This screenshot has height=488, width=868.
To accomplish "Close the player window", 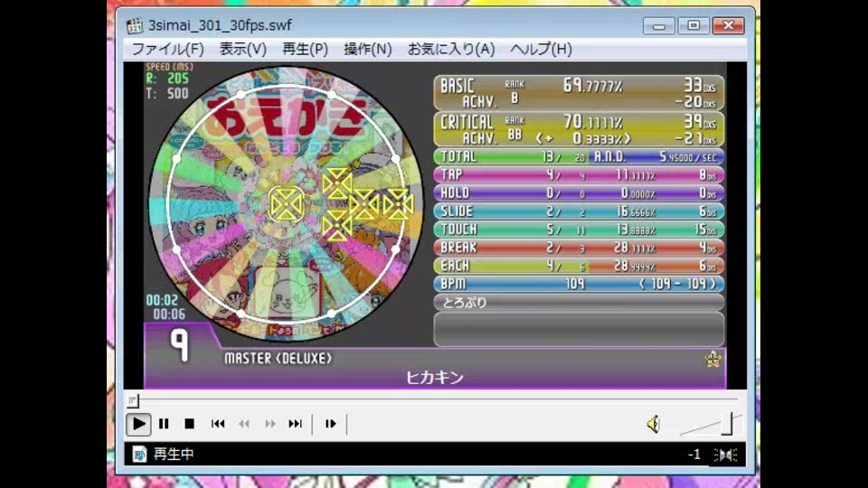I will 728,25.
